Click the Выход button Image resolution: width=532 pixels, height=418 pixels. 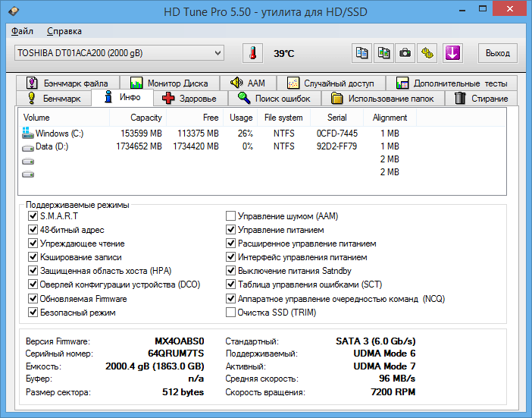pyautogui.click(x=498, y=53)
